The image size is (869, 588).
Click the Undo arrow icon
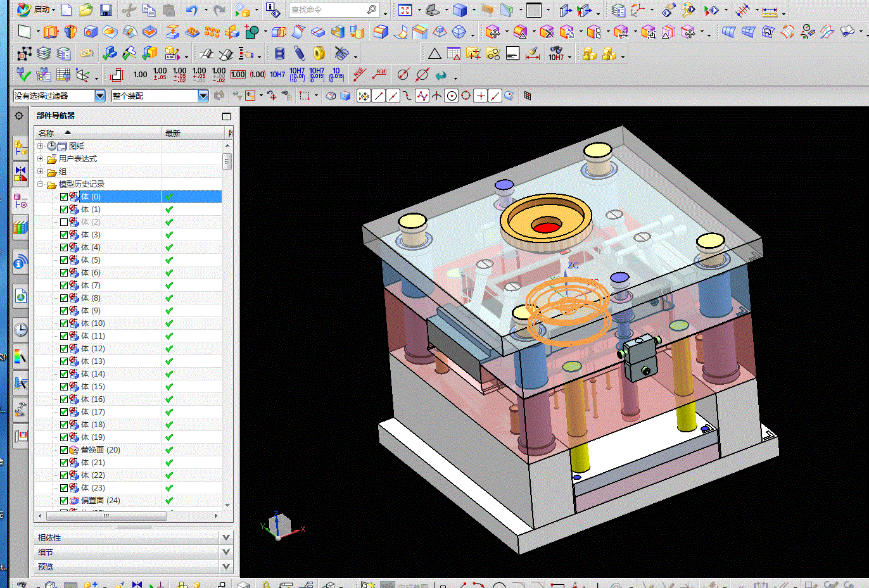point(192,10)
